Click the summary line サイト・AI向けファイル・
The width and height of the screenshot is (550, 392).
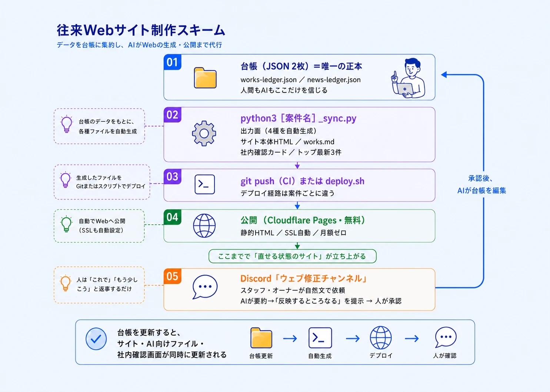pyautogui.click(x=161, y=344)
